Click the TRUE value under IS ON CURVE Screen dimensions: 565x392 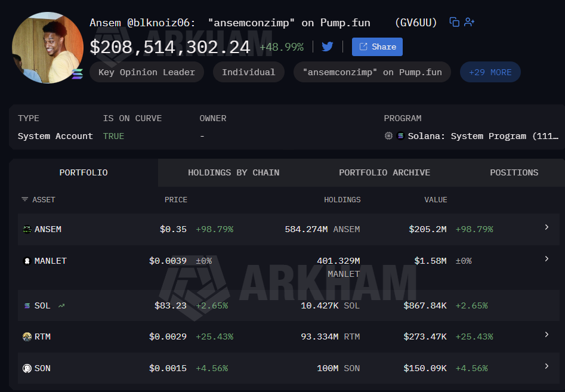113,136
